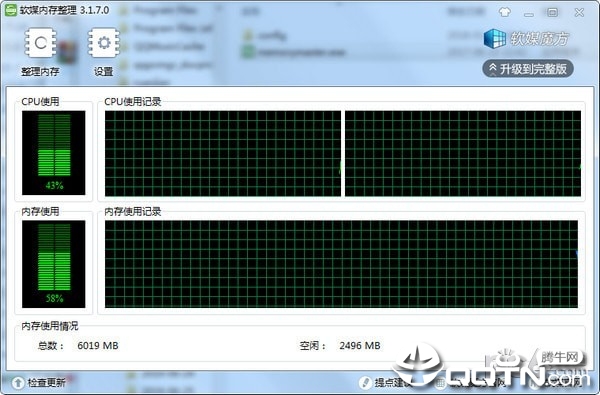Maximize the 软媒内存整理 window
Viewport: 600px width, 395px height.
(x=553, y=12)
